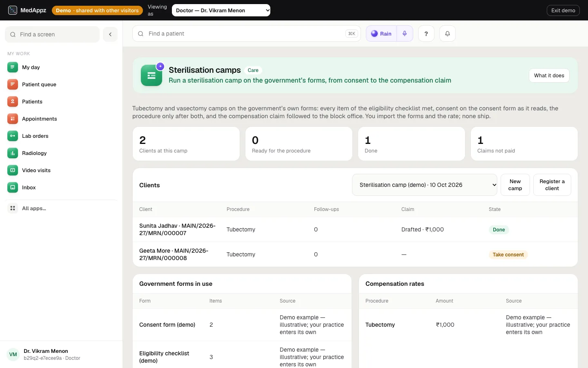Select Geeta More client row

coord(355,254)
